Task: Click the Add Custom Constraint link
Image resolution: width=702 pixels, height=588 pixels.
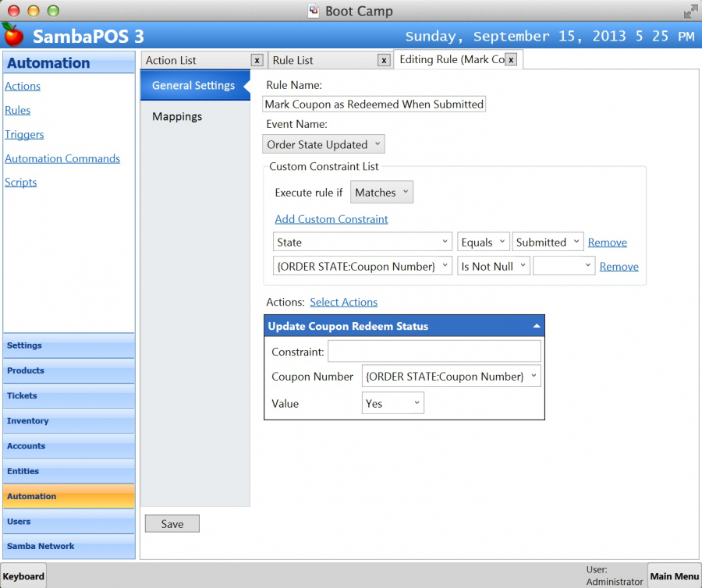Action: click(x=331, y=219)
